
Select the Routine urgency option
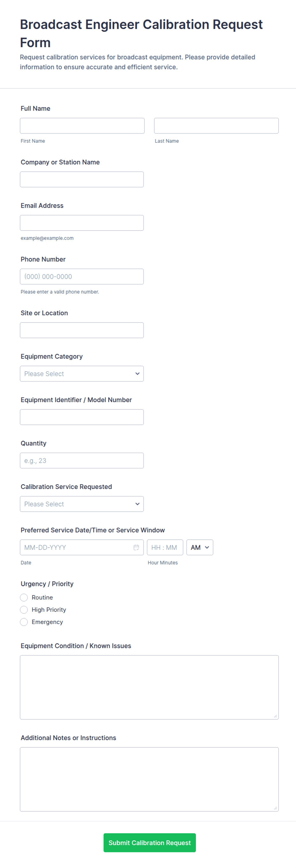click(x=24, y=597)
